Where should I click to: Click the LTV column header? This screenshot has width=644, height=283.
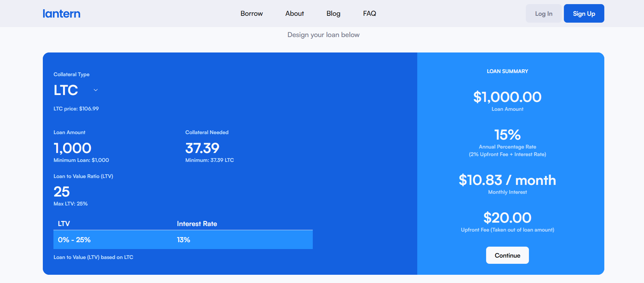[64, 224]
